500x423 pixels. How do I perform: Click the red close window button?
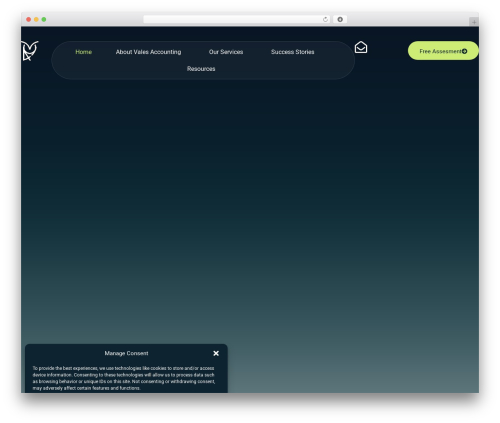(x=29, y=19)
